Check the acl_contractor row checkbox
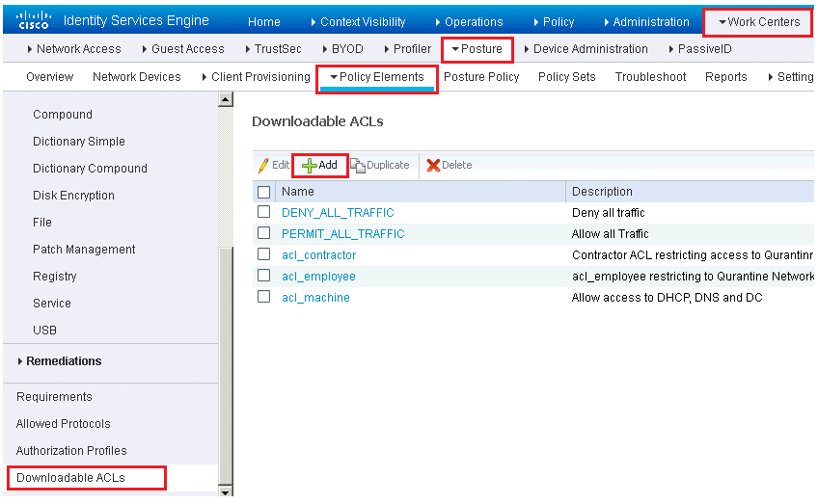The width and height of the screenshot is (818, 504). coord(264,253)
